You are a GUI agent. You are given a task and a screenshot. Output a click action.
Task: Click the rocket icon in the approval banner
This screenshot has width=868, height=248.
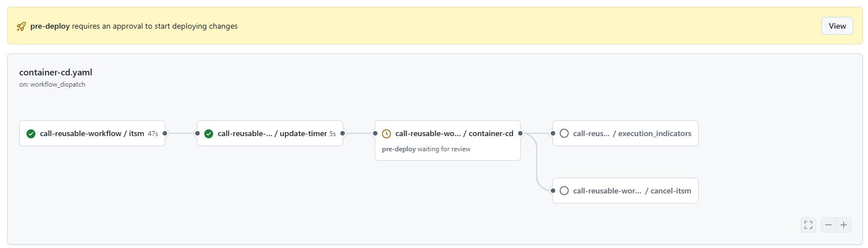[21, 26]
